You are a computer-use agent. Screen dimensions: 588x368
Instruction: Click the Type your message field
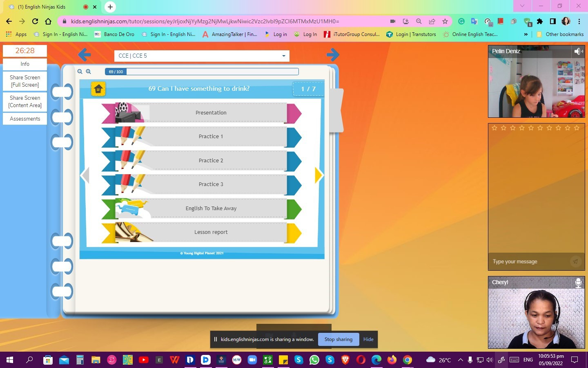point(529,262)
